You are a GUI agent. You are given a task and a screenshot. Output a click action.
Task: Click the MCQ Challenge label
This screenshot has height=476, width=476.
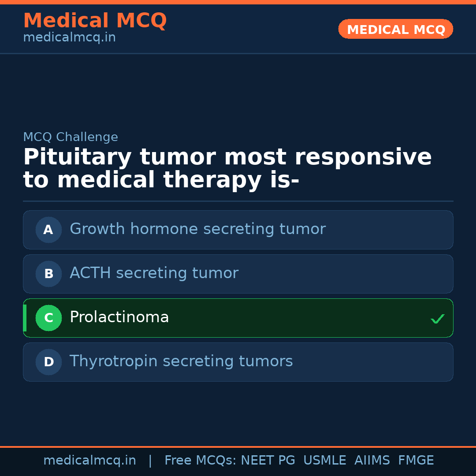pyautogui.click(x=71, y=137)
